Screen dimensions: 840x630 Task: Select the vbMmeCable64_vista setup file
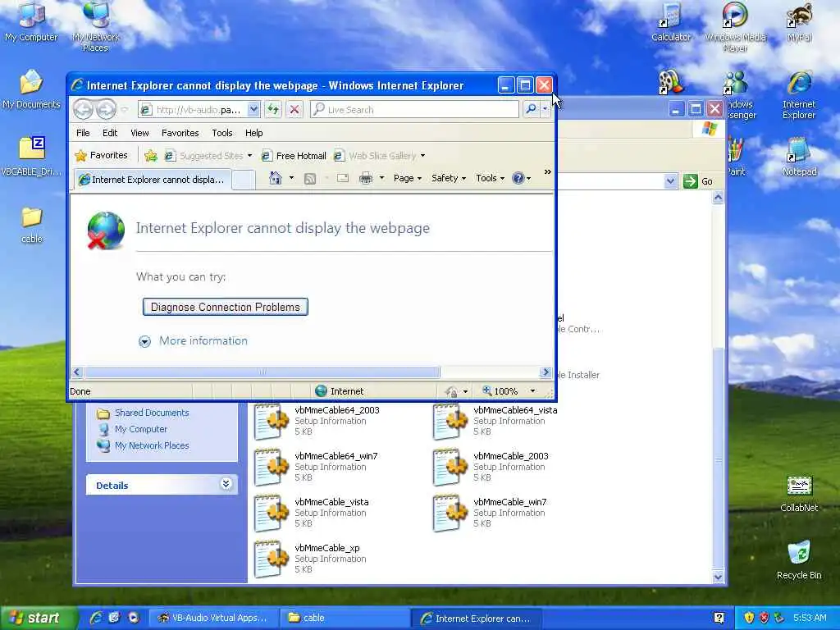(496, 421)
